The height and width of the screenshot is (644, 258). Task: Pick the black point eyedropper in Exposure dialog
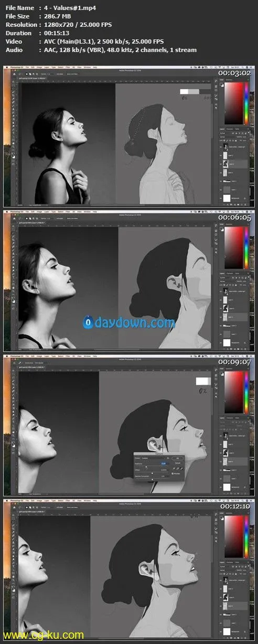174,469
